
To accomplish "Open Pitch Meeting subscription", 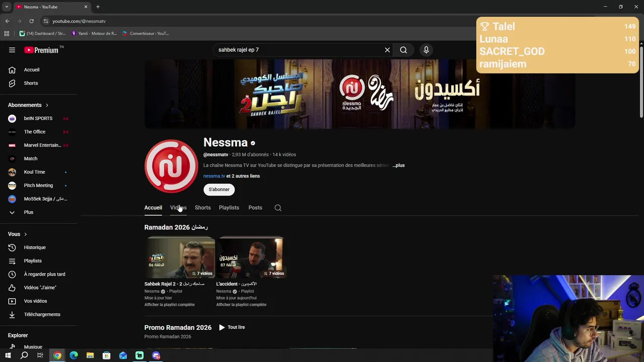I will point(39,186).
